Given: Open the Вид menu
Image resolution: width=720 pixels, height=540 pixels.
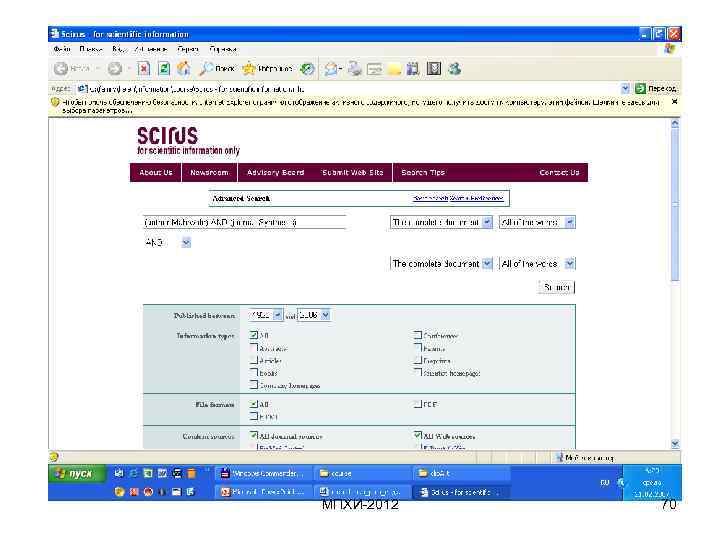Looking at the screenshot, I should tap(119, 49).
